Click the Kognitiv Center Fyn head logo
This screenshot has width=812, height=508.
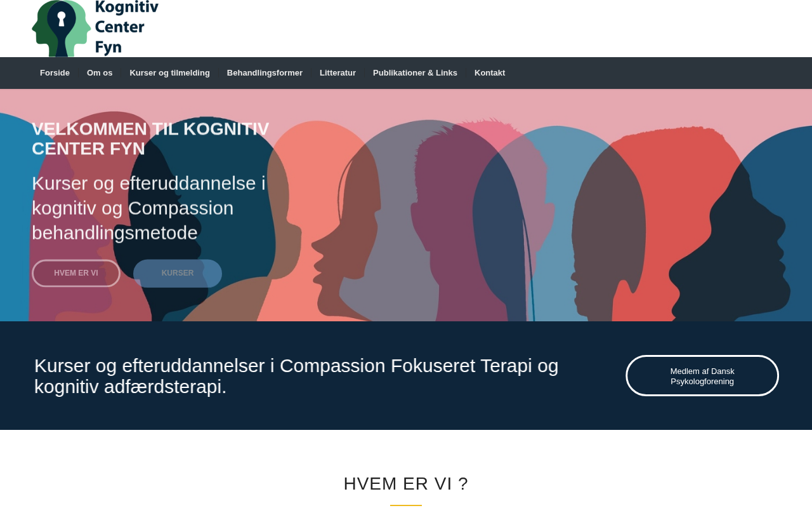pyautogui.click(x=62, y=29)
